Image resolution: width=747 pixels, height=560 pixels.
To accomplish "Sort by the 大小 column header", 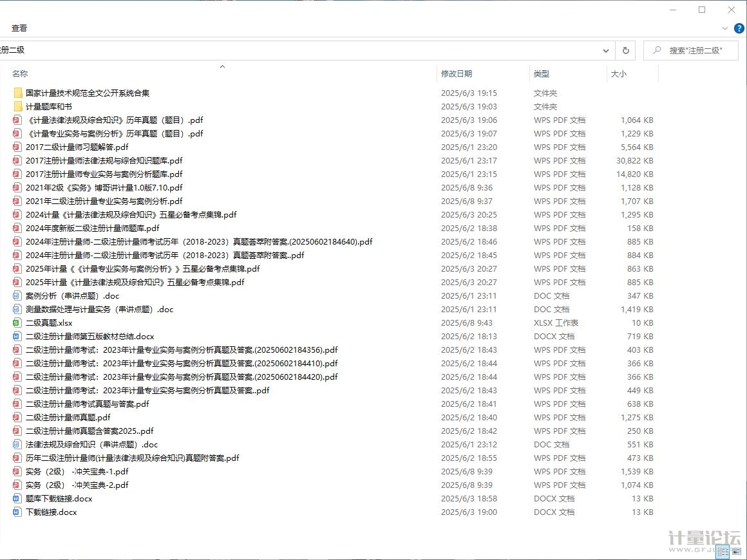I will pyautogui.click(x=618, y=74).
